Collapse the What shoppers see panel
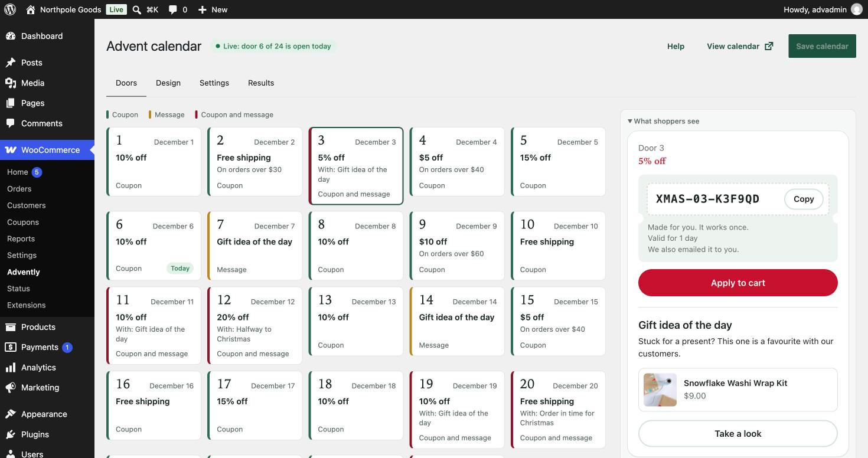868x458 pixels. click(663, 121)
